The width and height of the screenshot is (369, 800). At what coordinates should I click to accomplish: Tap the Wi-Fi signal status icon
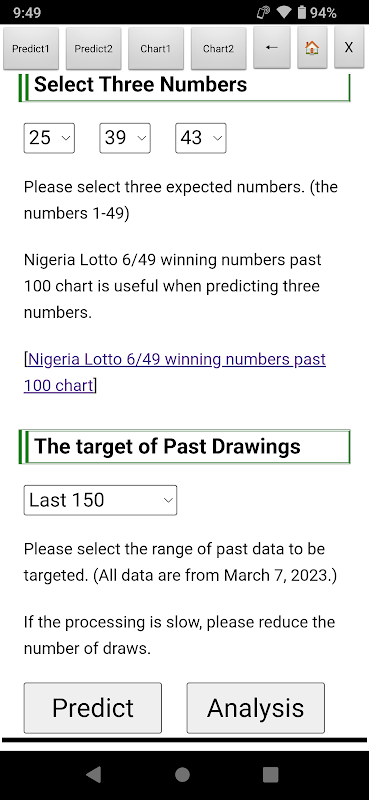click(x=283, y=12)
